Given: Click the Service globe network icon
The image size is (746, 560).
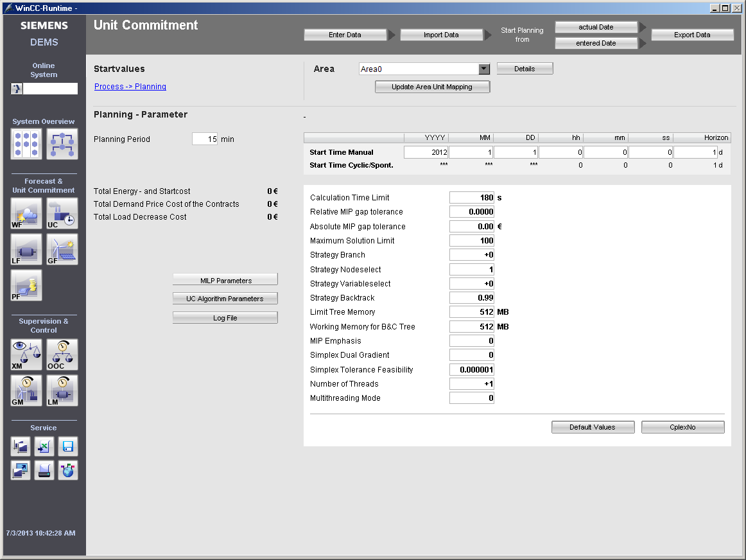Looking at the screenshot, I should pyautogui.click(x=68, y=470).
